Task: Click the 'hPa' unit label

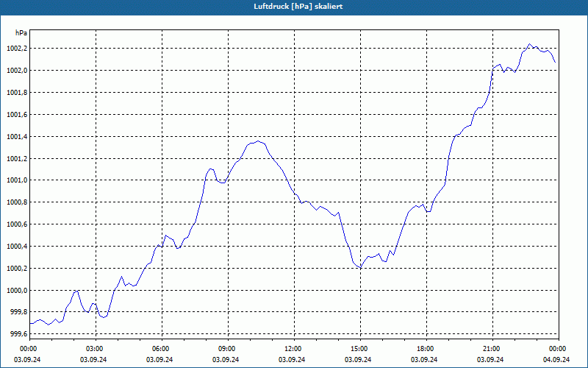Action: point(21,33)
